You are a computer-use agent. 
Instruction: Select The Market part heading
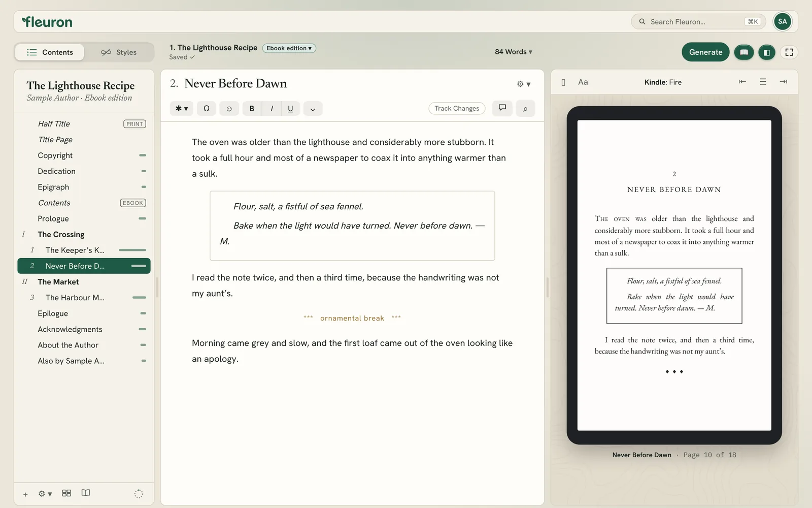(84, 282)
